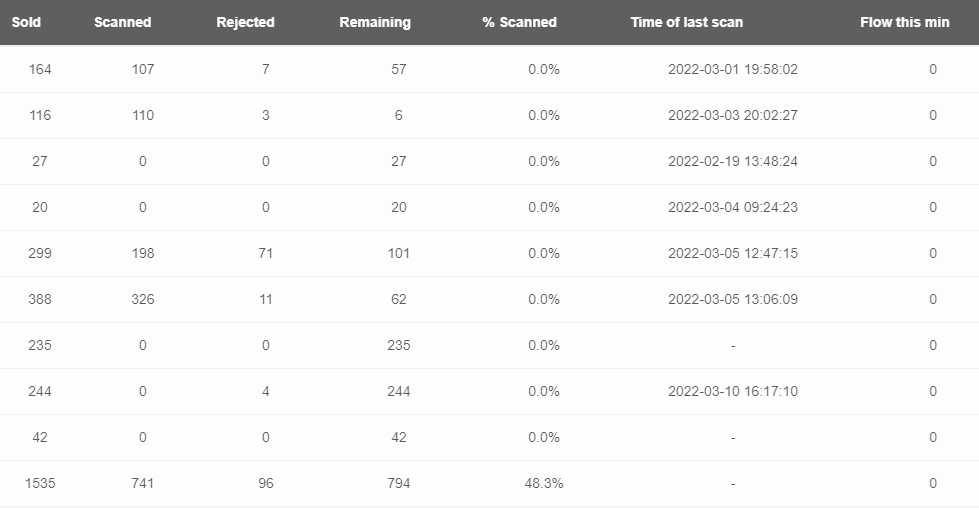Click the timestamp 2022-03-03 20:02:27
Viewport: 979px width, 508px height.
point(733,115)
